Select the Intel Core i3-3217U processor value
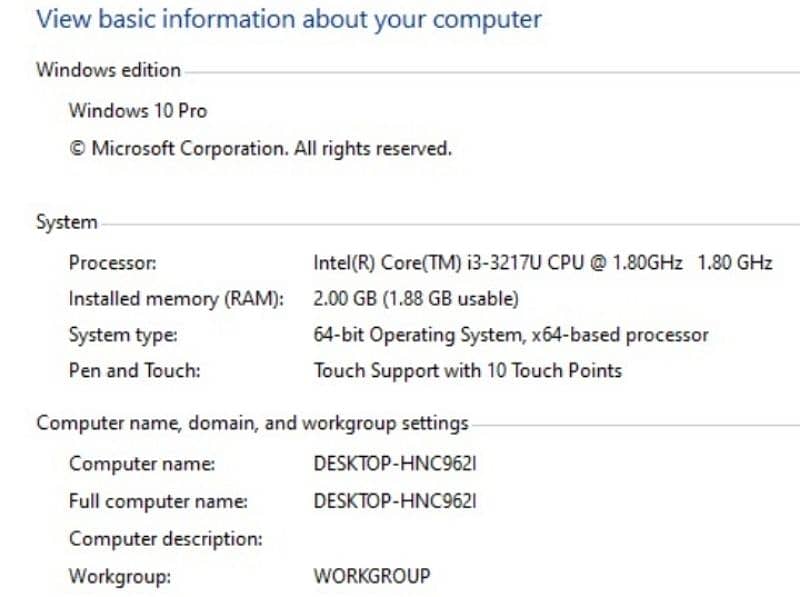800x597 pixels. 542,263
